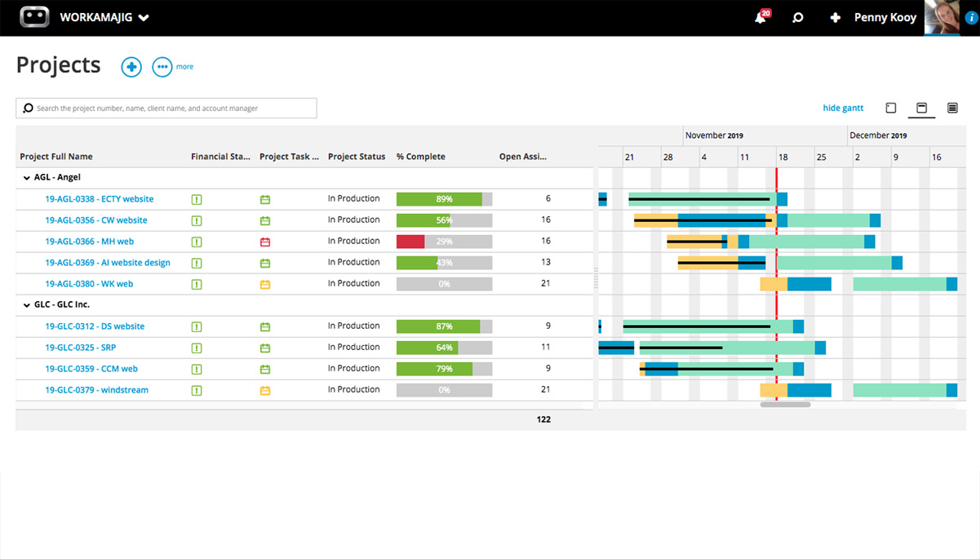The height and width of the screenshot is (559, 980).
Task: Switch to the list view layout
Action: click(x=954, y=107)
